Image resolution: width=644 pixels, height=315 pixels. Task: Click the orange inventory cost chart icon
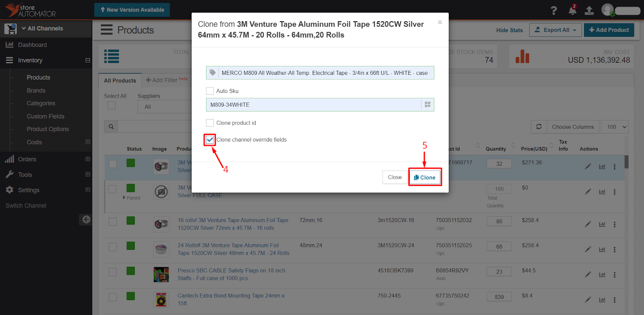click(522, 57)
